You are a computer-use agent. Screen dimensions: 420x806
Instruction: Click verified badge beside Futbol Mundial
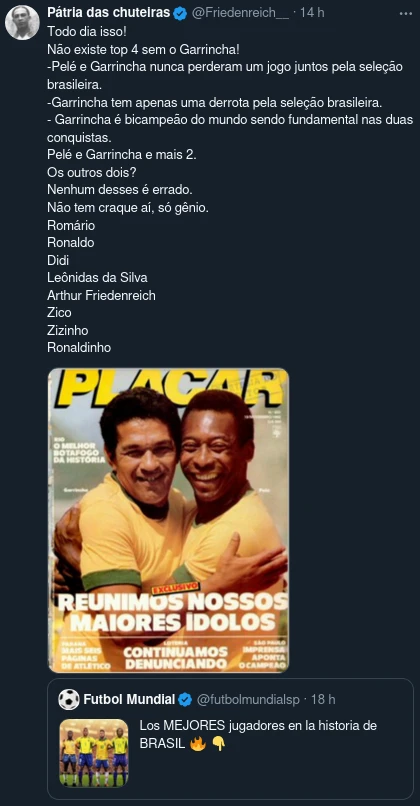coord(185,700)
